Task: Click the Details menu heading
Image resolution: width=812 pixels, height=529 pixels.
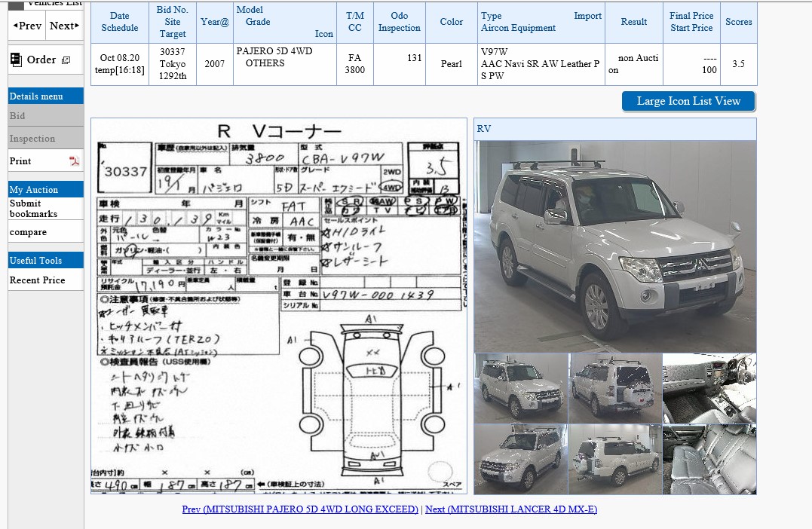Action: (45, 96)
